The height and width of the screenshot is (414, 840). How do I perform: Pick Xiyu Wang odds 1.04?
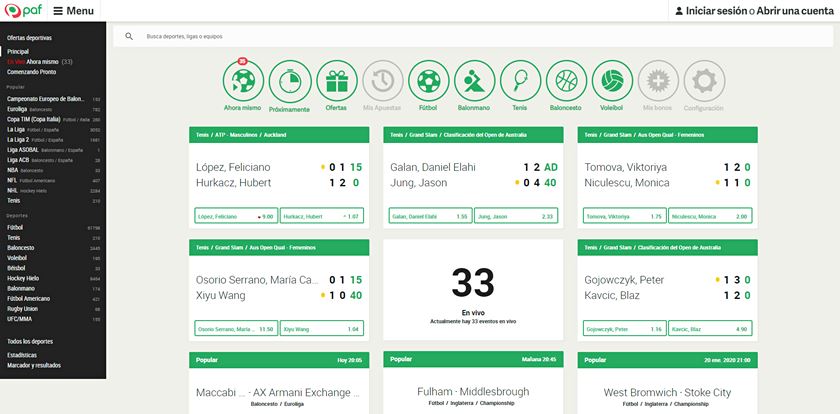[x=320, y=329]
